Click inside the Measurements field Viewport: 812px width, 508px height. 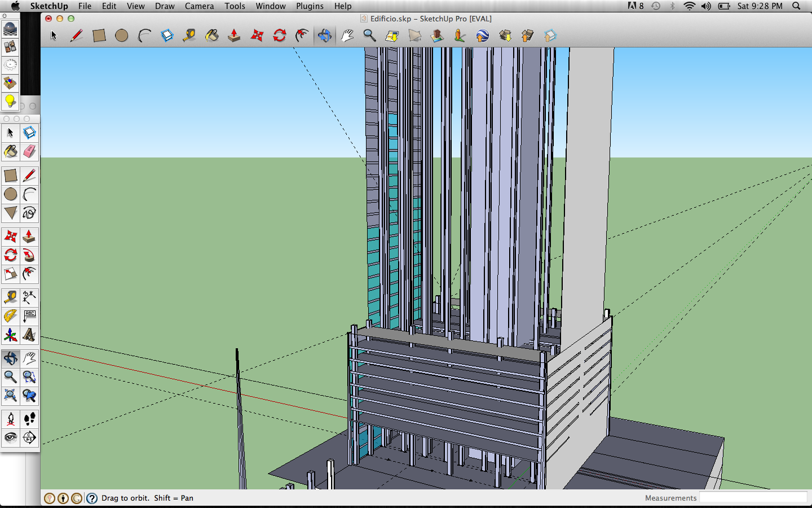(x=754, y=498)
